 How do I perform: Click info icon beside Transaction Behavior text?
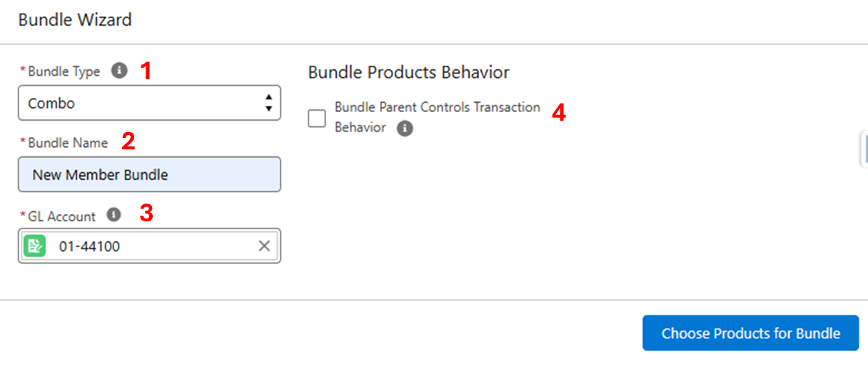tap(405, 129)
